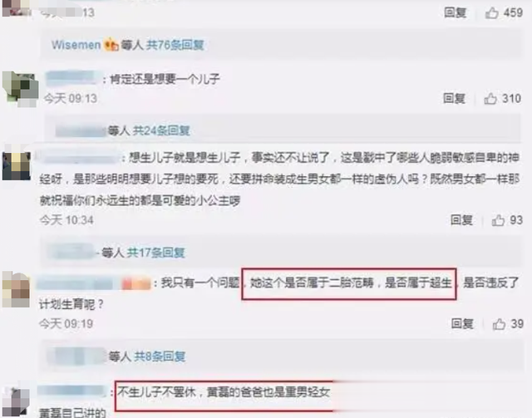The height and width of the screenshot is (418, 532).
Task: Like the comment with 93 likes
Action: (498, 220)
